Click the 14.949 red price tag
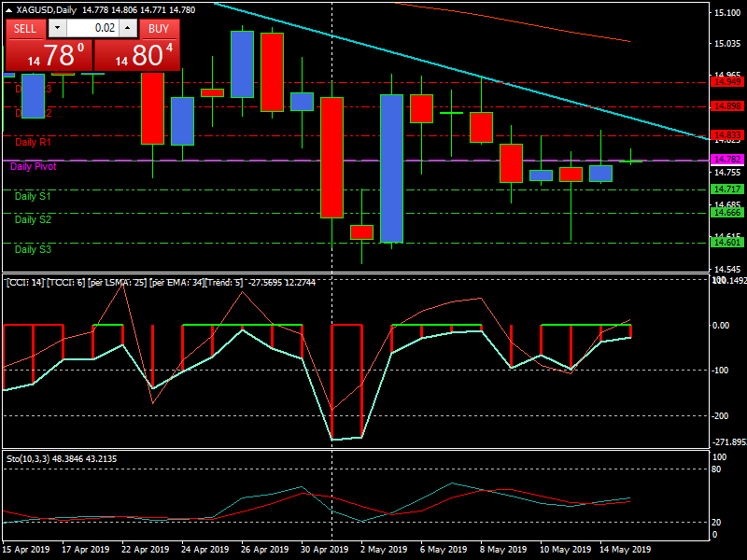The width and height of the screenshot is (747, 560). [x=726, y=82]
